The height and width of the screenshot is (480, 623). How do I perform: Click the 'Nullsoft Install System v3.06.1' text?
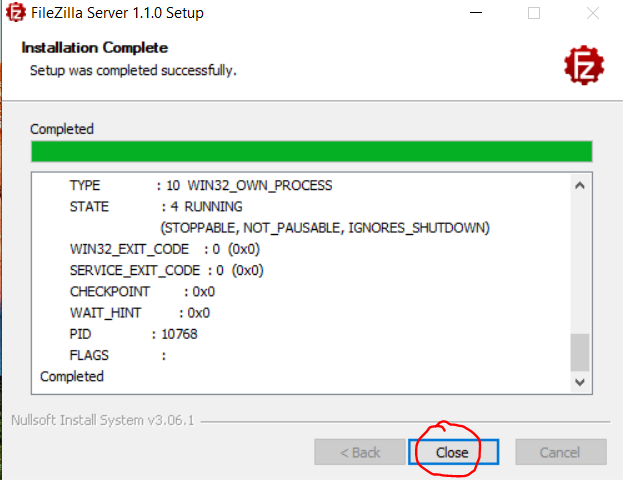tap(103, 420)
